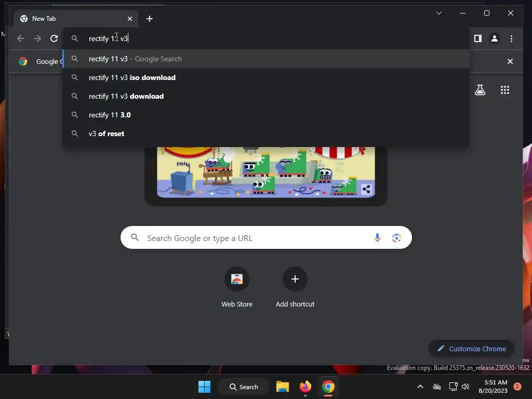Open the profile avatar menu
532x399 pixels.
click(495, 38)
